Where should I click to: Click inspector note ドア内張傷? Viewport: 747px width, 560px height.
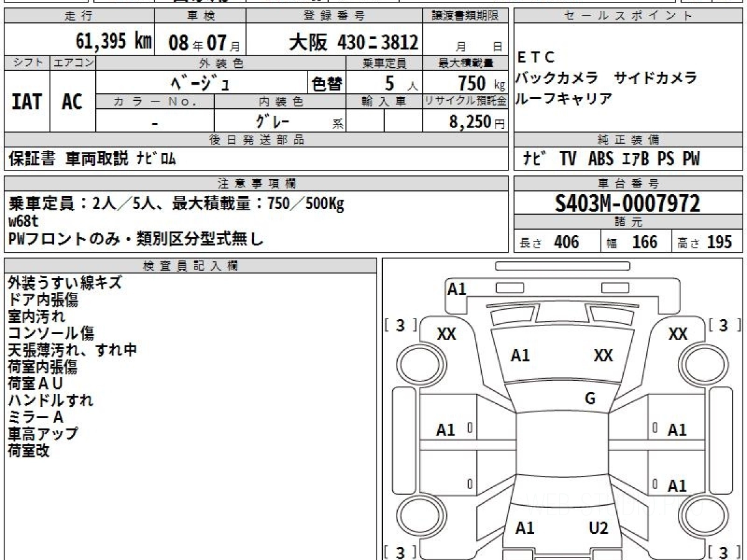pos(43,300)
